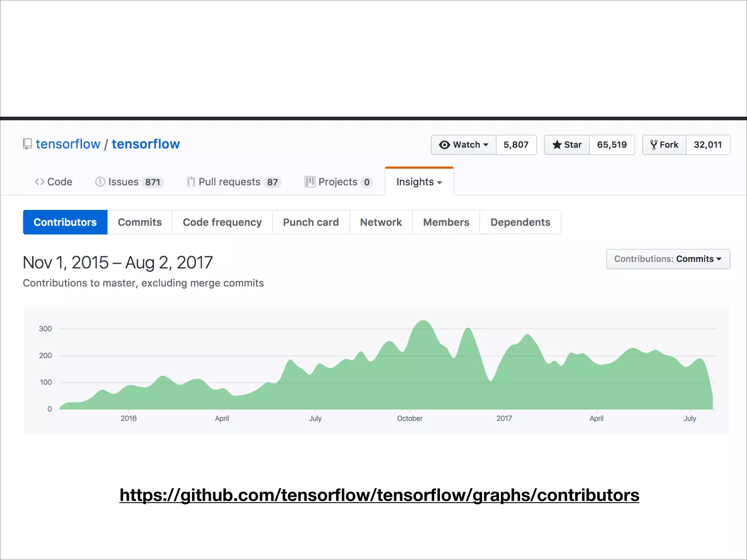Click the Watch eye icon
Screen dimensions: 747x560
[x=444, y=145]
